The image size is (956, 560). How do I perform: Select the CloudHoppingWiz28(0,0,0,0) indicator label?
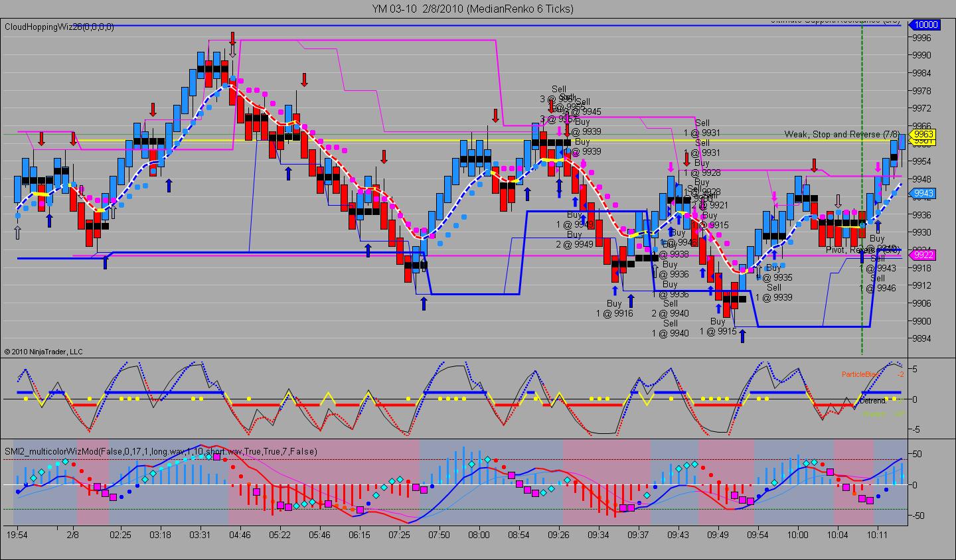pos(59,27)
